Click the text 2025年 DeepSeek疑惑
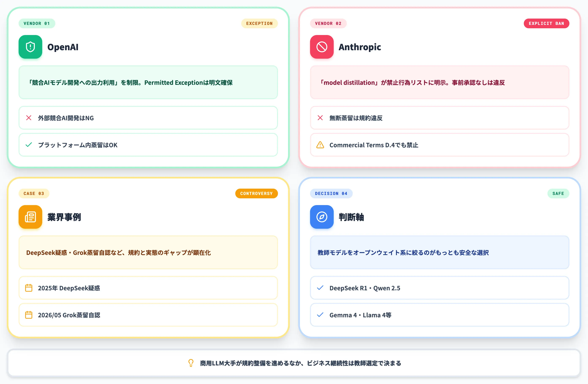The width and height of the screenshot is (588, 384). pos(69,288)
